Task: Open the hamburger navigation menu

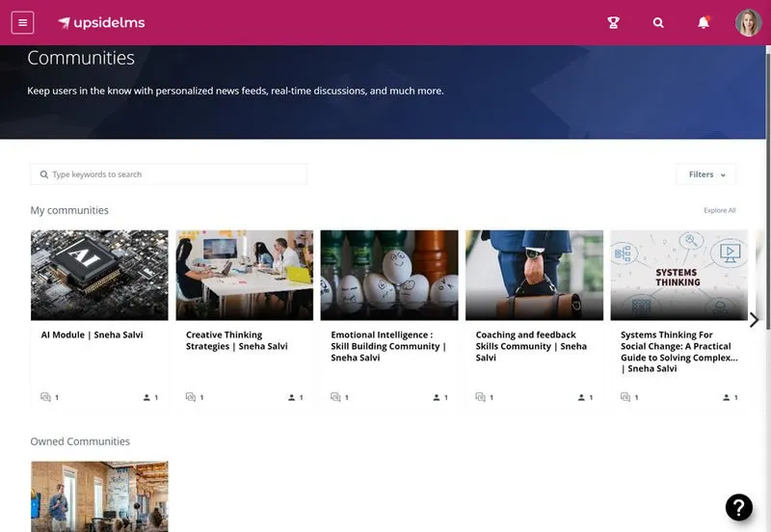Action: click(22, 22)
